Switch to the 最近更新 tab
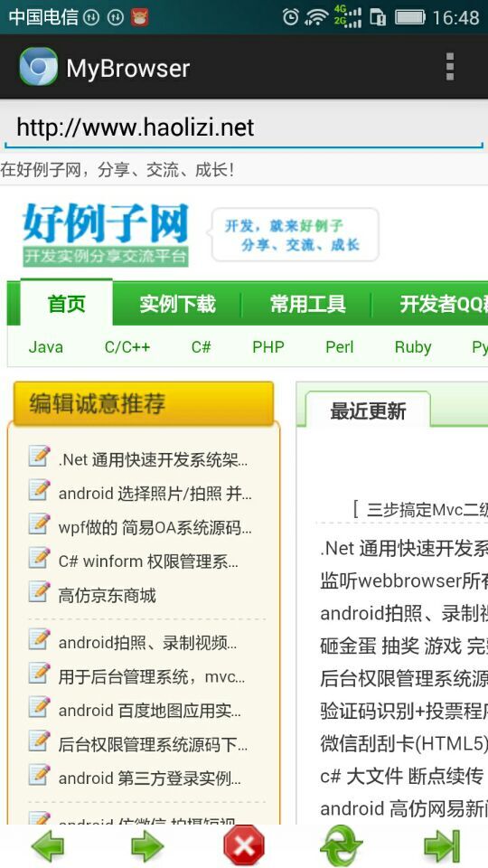This screenshot has width=488, height=868. [x=368, y=410]
